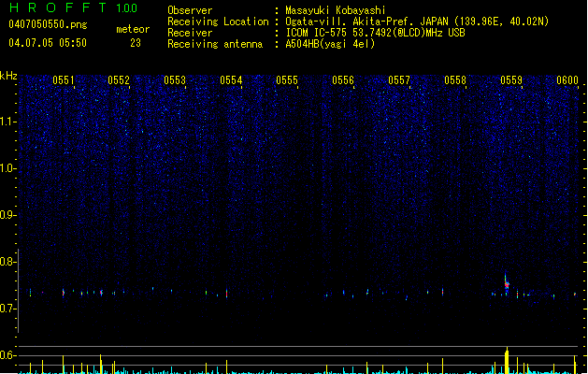Click the A504HB(yagi 4el) antenna text
Screen dimensions: 588x374
coord(330,44)
